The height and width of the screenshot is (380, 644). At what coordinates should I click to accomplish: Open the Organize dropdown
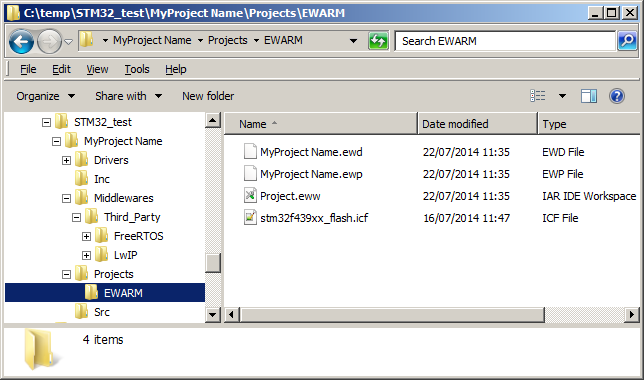(46, 96)
